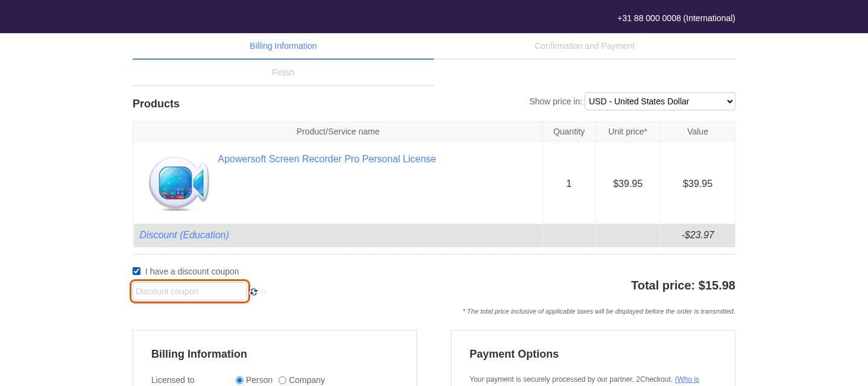This screenshot has height=386, width=868.
Task: Click the Unit price column header
Action: tap(627, 131)
